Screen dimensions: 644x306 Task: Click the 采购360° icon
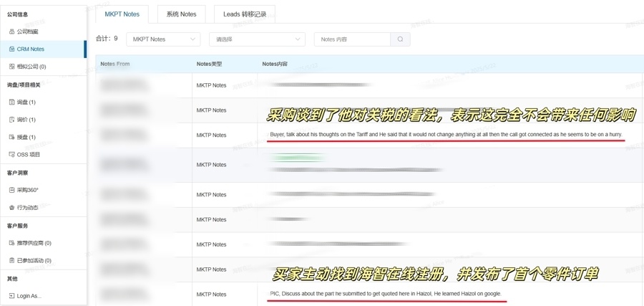11,190
